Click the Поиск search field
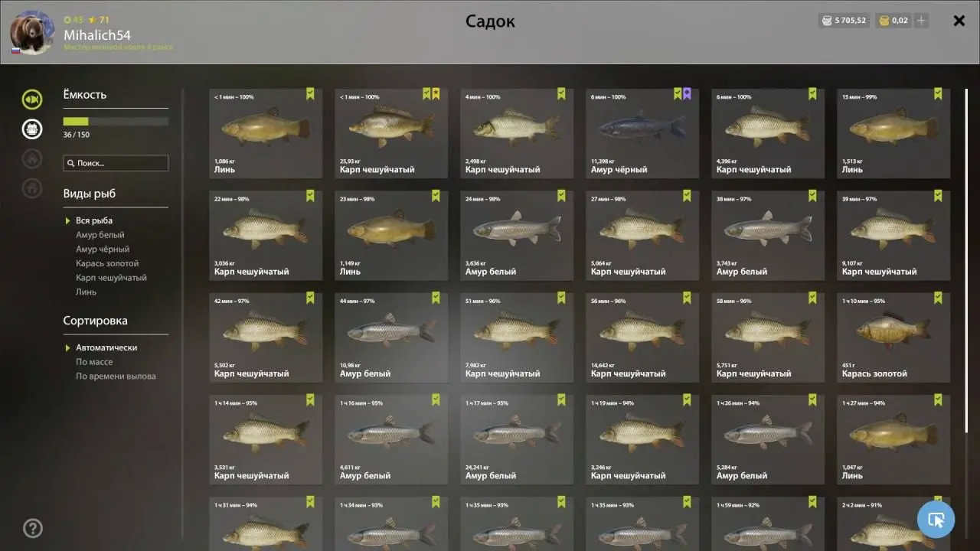980x551 pixels. point(116,163)
